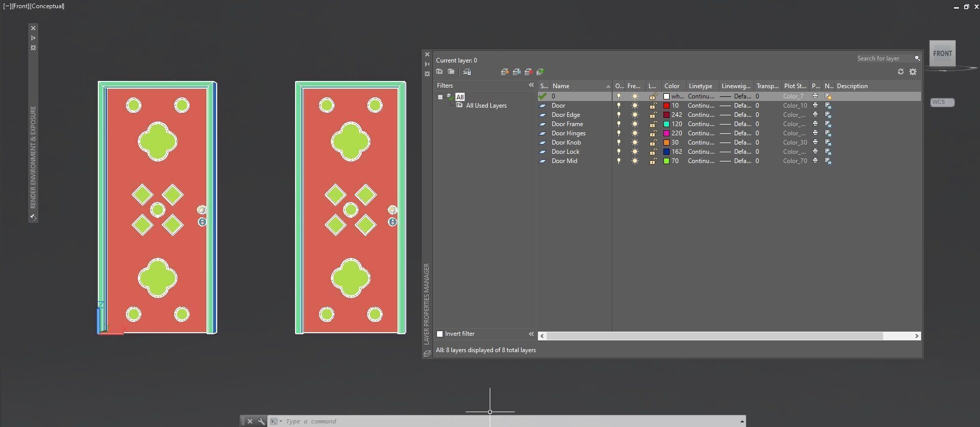Click bottom double chevron near Invert filter

[531, 334]
